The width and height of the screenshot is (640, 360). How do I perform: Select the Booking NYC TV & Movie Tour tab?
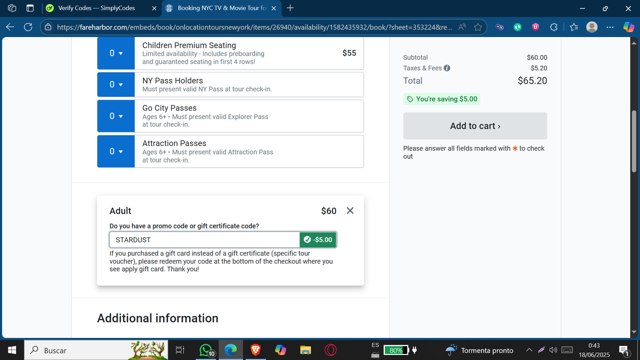tap(221, 8)
